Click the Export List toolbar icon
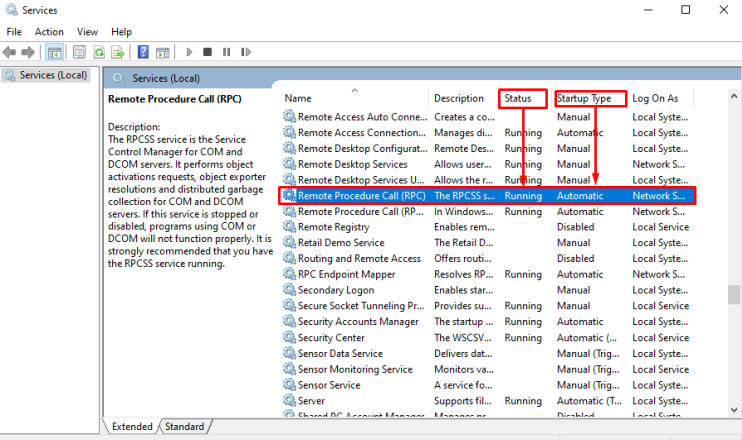742x440 pixels. pos(118,52)
